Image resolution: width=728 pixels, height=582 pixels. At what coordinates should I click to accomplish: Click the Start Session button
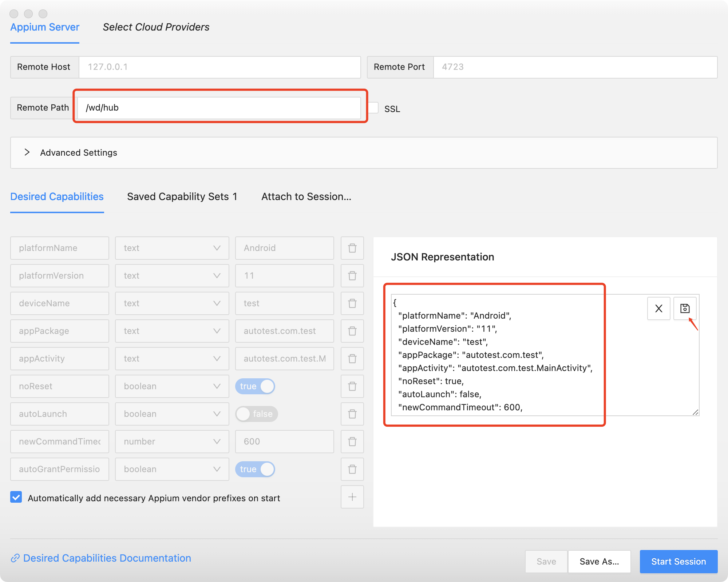click(678, 561)
